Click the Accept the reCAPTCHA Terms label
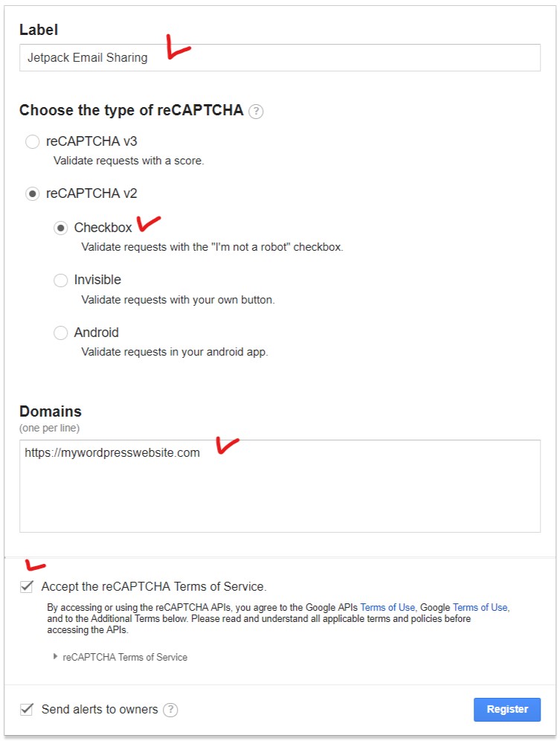 pos(154,586)
